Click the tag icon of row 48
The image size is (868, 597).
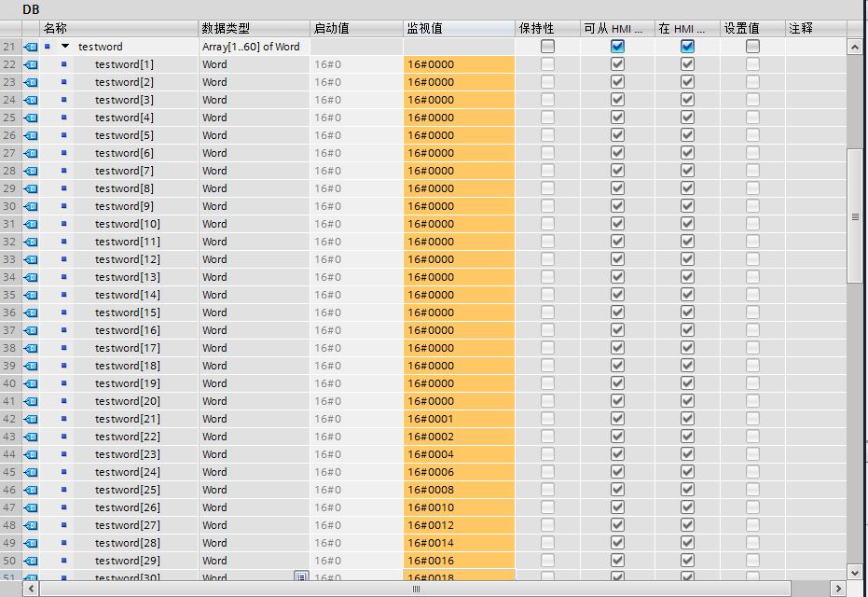click(31, 525)
